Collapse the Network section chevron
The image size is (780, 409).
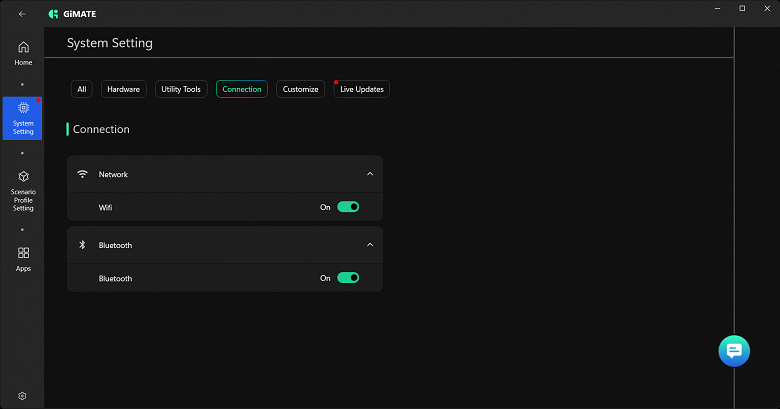click(369, 174)
